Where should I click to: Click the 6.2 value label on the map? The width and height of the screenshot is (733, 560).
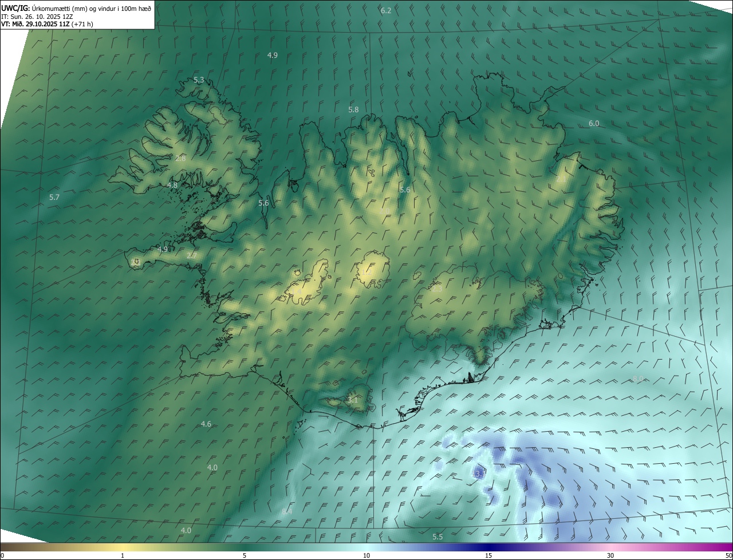coord(386,11)
